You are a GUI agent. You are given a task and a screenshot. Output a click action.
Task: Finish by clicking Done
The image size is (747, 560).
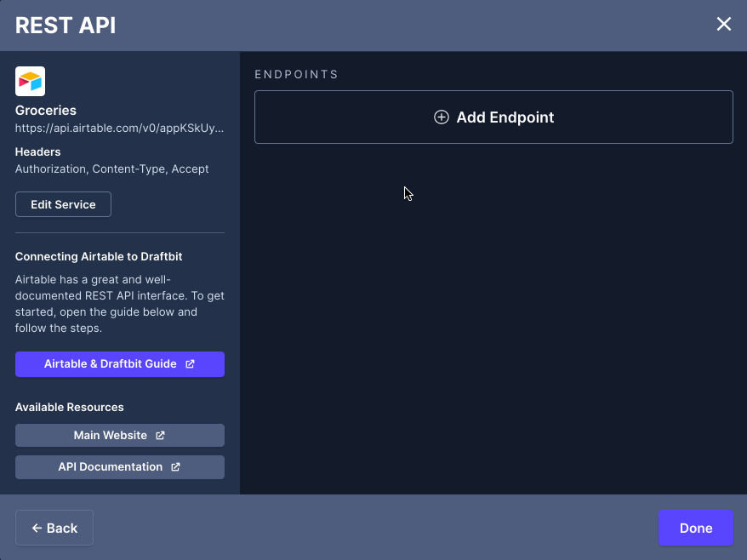tap(696, 528)
